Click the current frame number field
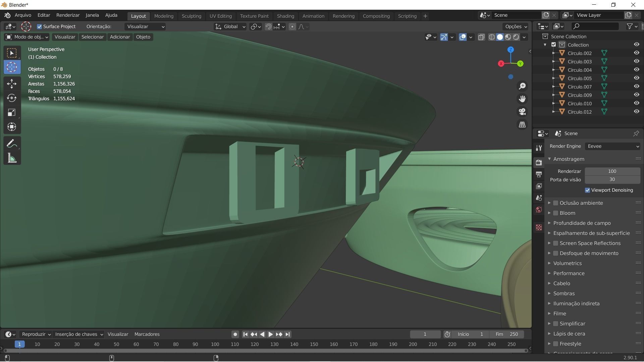Viewport: 644px width, 362px height. click(425, 334)
